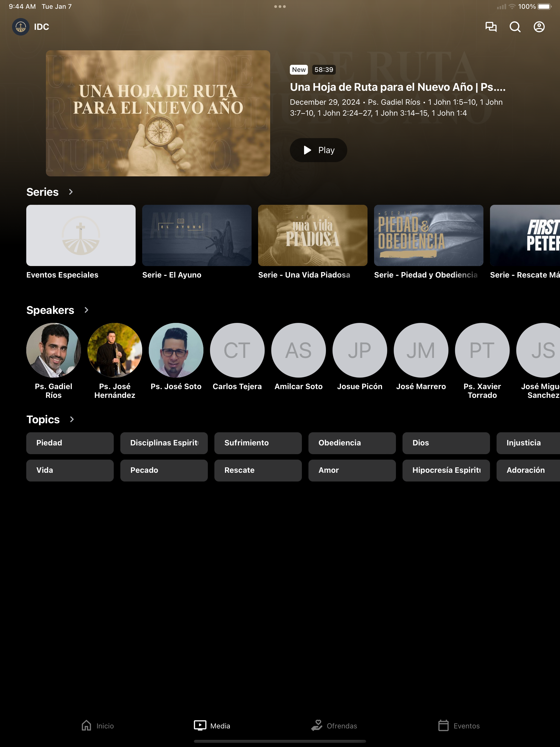Click the Ofrendas giving hand icon
Viewport: 560px width, 747px height.
tap(317, 725)
